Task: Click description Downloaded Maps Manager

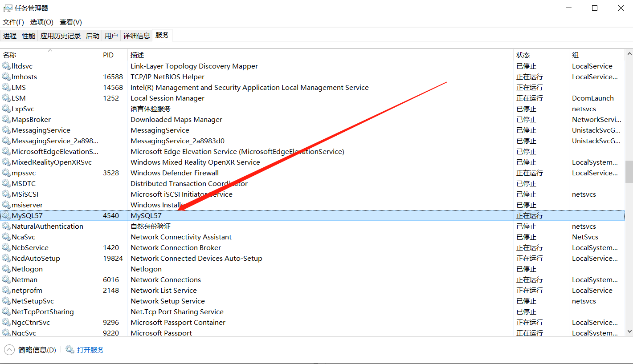Action: tap(176, 119)
